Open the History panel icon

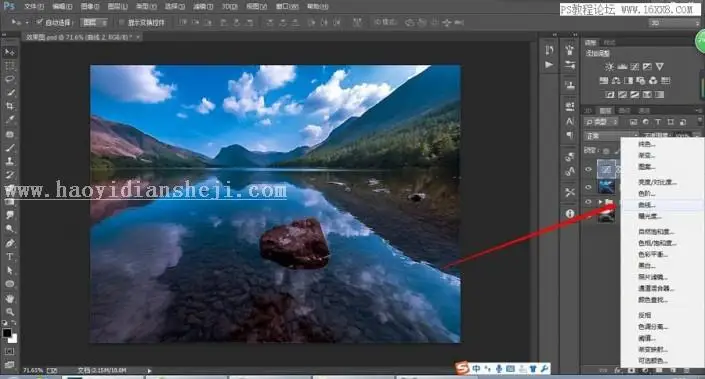click(549, 50)
